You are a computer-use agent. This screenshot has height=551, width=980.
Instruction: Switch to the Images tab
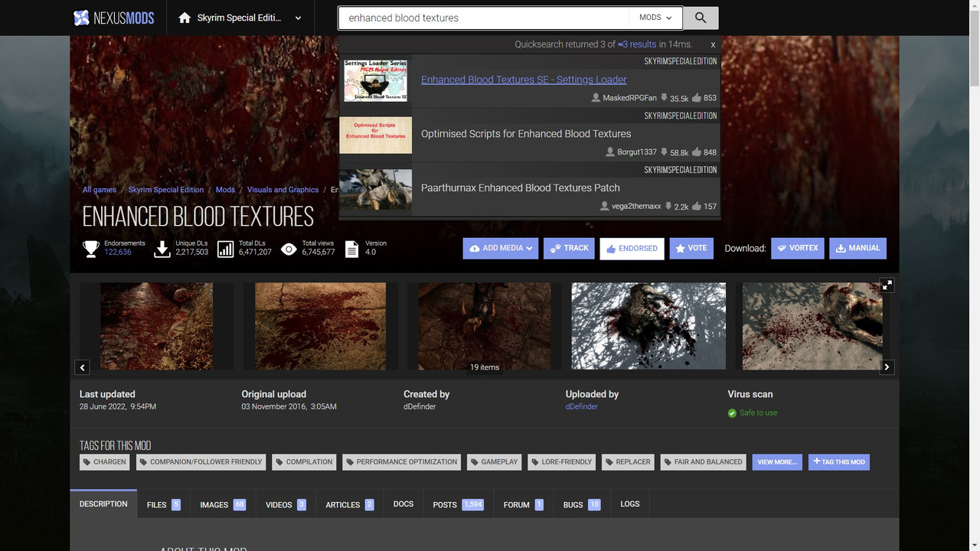(223, 504)
